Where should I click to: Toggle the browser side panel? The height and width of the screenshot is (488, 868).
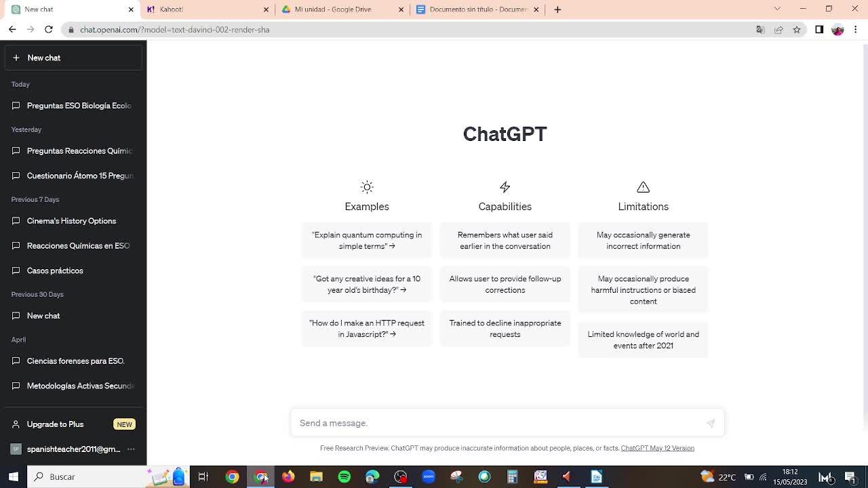pos(819,30)
